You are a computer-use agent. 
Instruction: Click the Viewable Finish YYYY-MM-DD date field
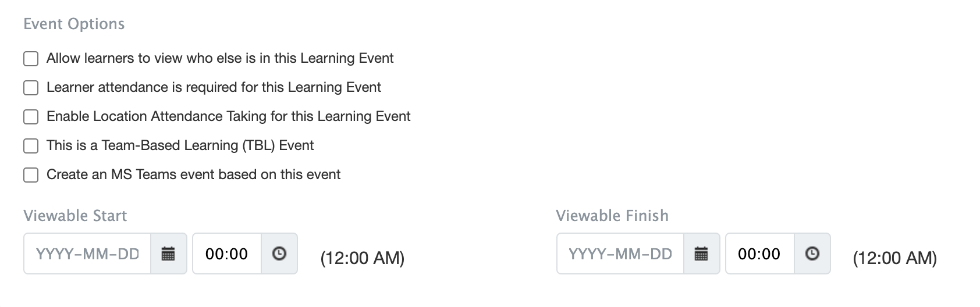click(x=620, y=254)
